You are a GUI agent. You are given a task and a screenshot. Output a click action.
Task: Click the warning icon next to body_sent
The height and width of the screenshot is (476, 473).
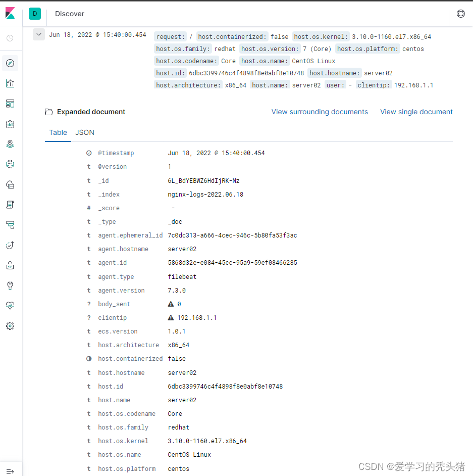[x=171, y=304]
